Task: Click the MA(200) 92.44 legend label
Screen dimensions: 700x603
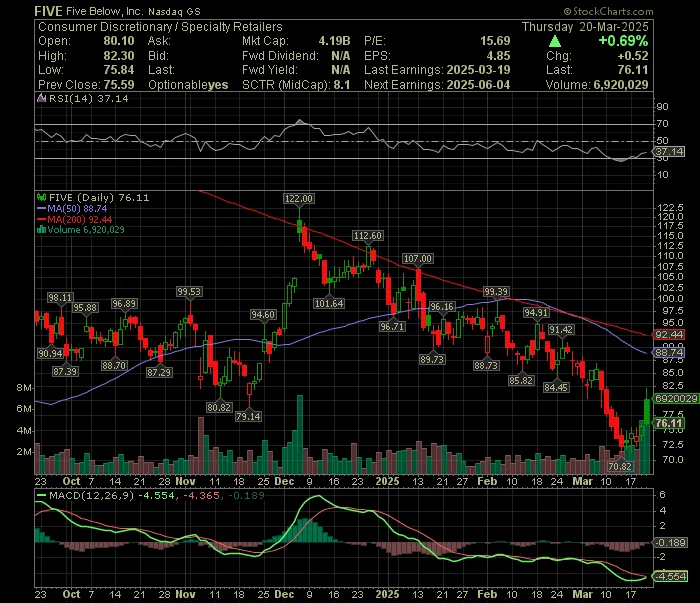Action: click(79, 220)
